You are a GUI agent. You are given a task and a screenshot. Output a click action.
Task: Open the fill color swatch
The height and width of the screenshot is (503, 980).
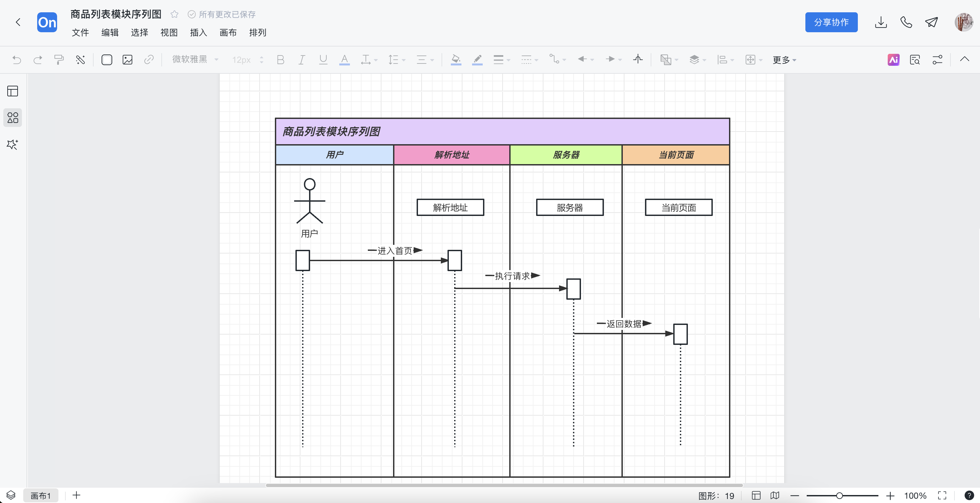tap(456, 59)
